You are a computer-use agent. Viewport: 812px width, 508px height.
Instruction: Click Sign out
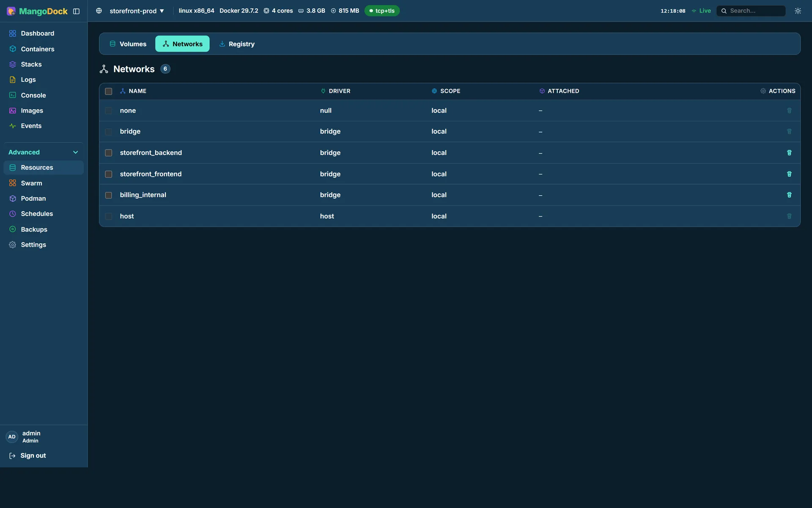(27, 456)
